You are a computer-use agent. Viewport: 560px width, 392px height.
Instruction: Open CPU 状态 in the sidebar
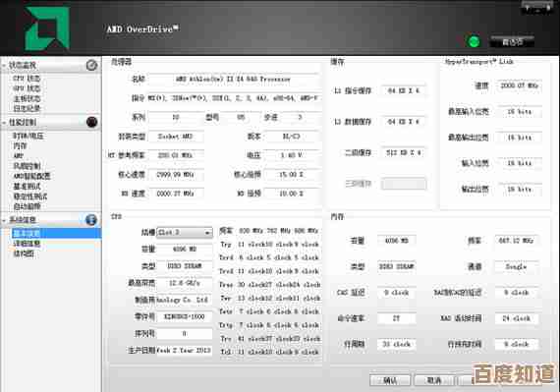pos(27,79)
